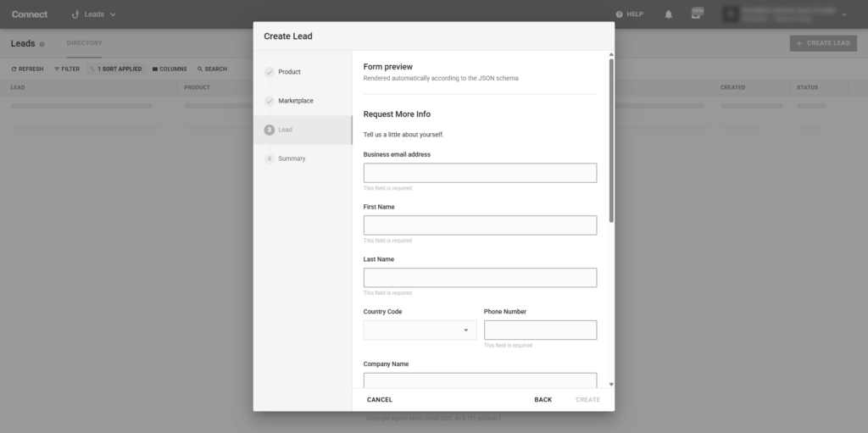
Task: Click the info icon beside Leads title
Action: (42, 43)
